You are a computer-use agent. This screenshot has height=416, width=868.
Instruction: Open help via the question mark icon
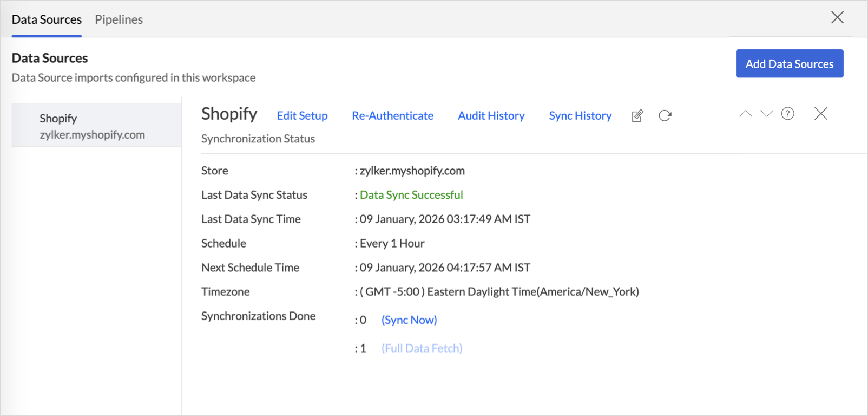pos(788,114)
